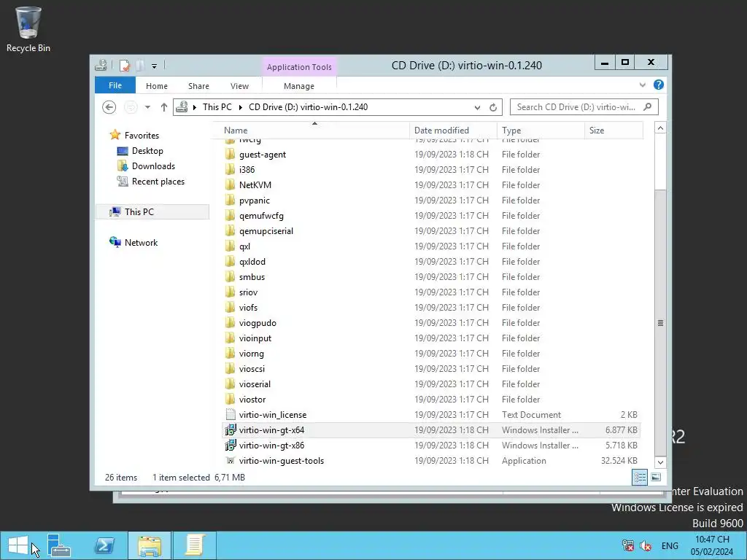Select the NetKVM folder icon
747x560 pixels.
[x=230, y=184]
